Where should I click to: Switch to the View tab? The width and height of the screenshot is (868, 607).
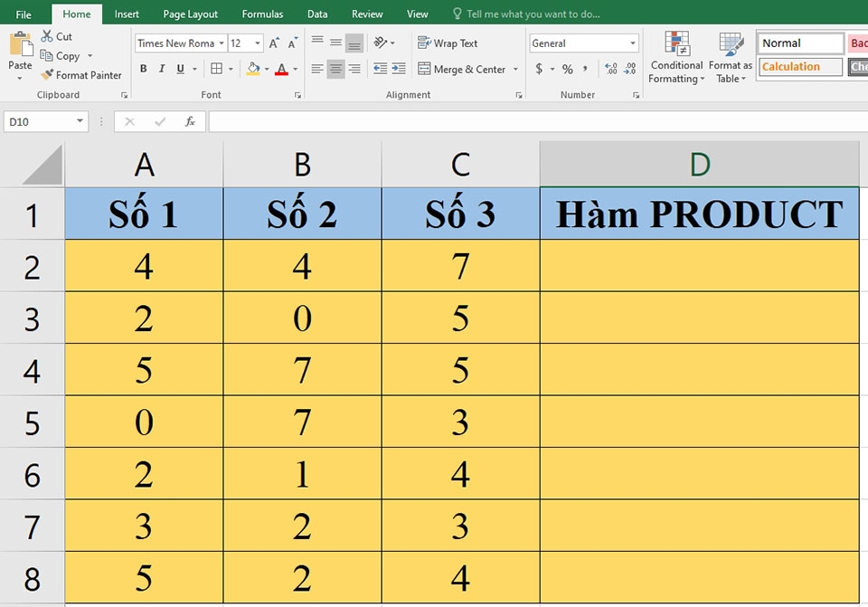pyautogui.click(x=418, y=14)
